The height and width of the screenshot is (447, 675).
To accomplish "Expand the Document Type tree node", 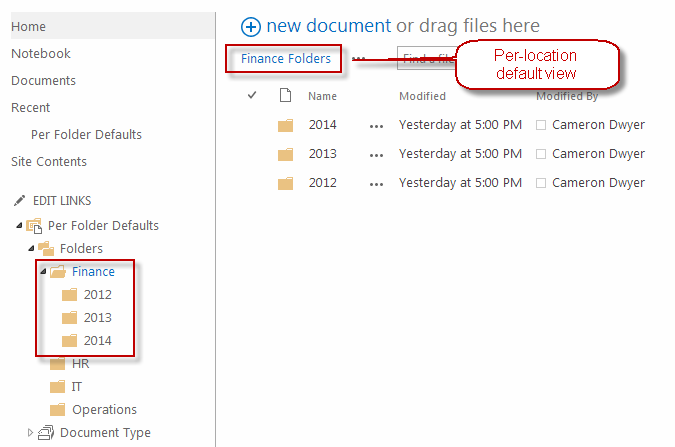I will click(x=30, y=433).
